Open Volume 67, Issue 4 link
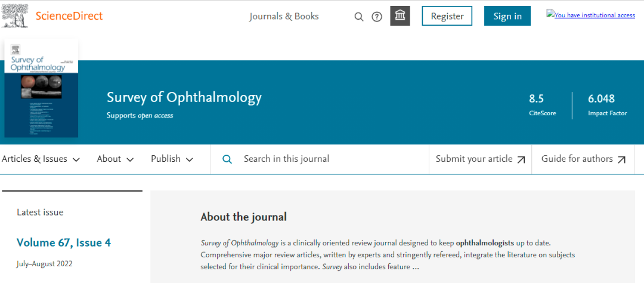 click(x=64, y=242)
